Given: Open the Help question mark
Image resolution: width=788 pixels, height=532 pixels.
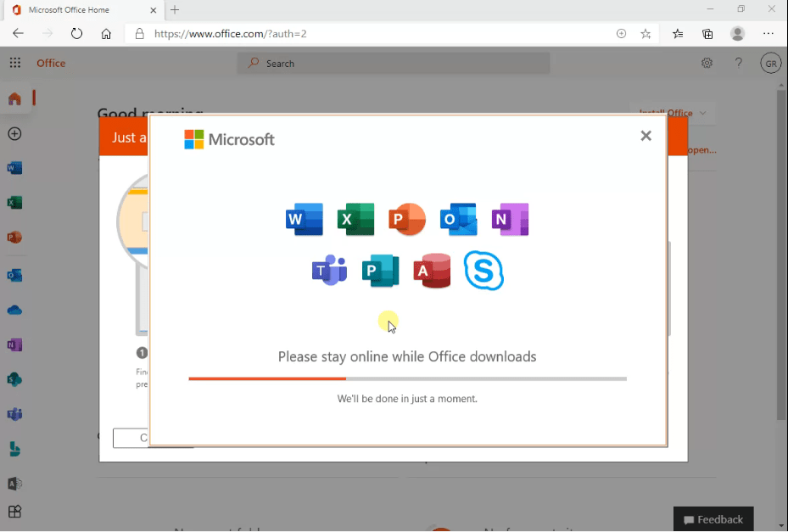Looking at the screenshot, I should (738, 63).
